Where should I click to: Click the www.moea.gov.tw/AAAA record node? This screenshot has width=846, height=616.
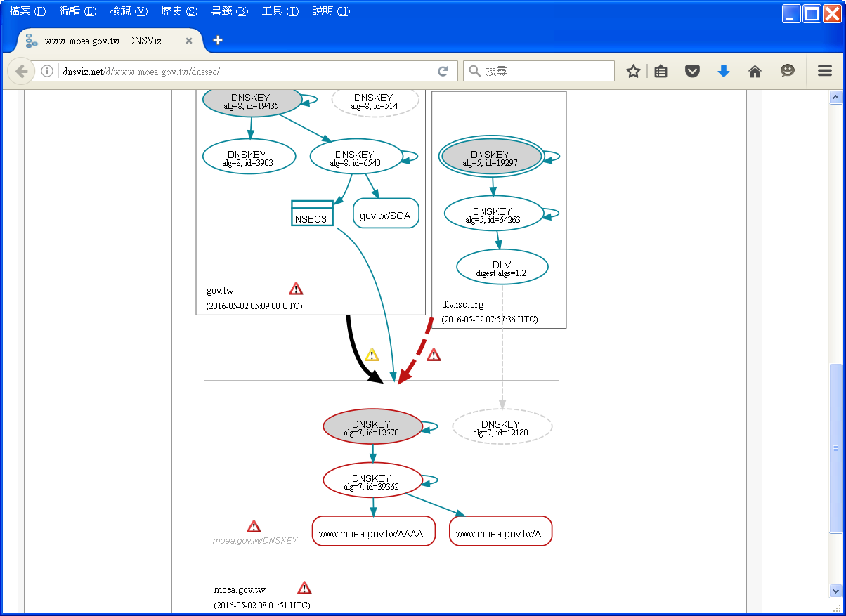tap(373, 532)
